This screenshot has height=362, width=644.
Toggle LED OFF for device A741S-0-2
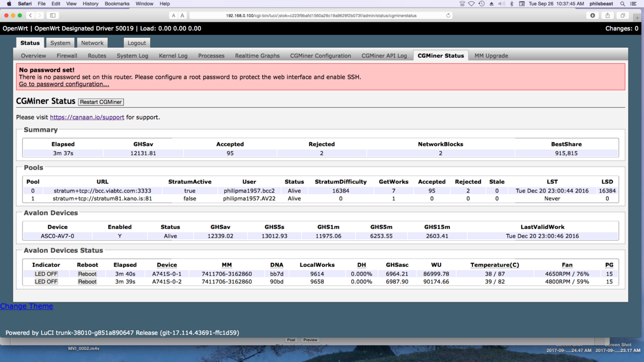click(46, 282)
